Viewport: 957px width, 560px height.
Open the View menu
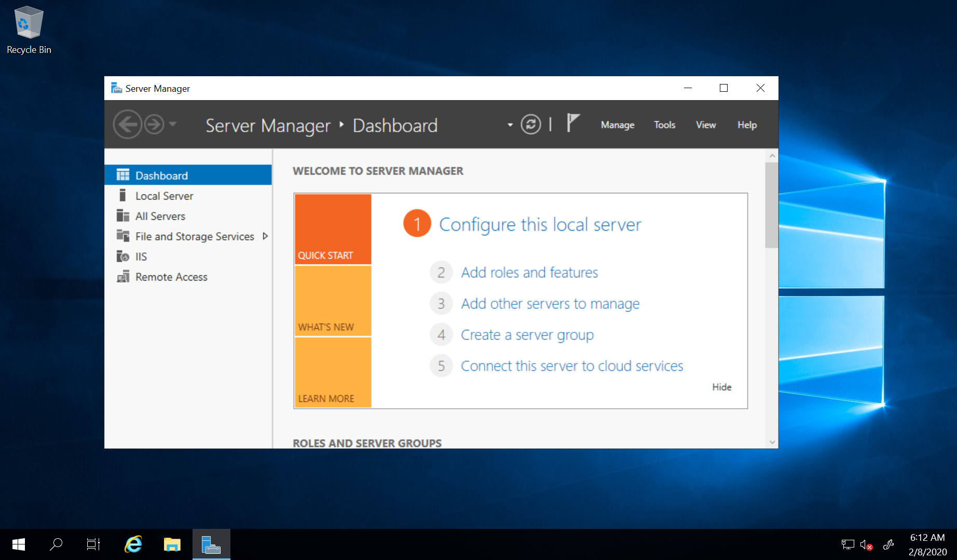tap(706, 125)
